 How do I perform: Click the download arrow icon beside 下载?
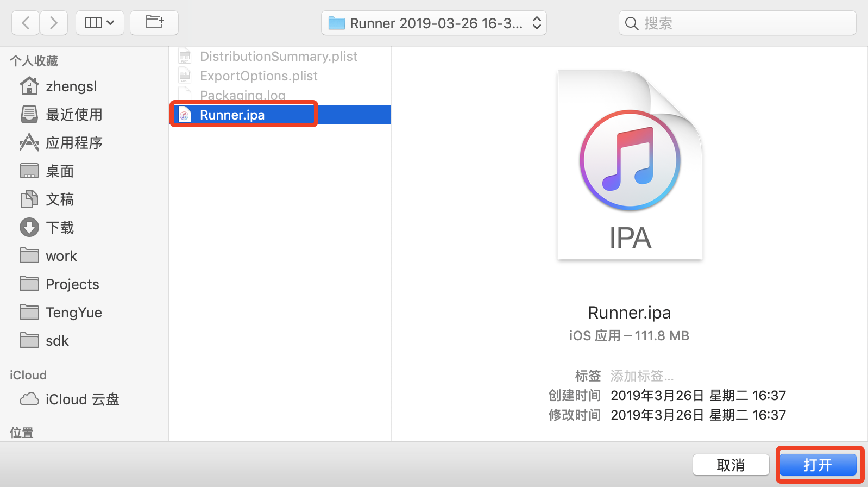[x=29, y=227]
